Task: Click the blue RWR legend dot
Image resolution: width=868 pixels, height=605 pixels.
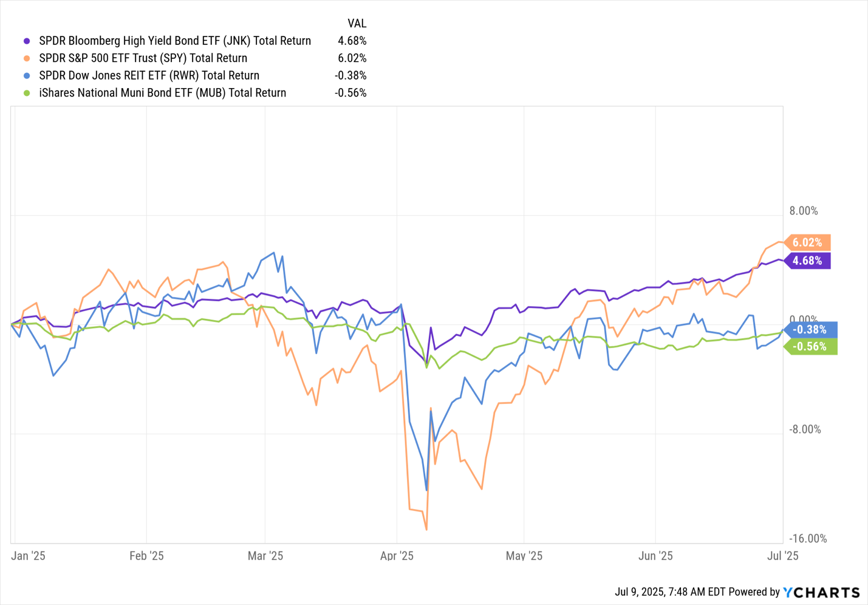Action: click(27, 76)
